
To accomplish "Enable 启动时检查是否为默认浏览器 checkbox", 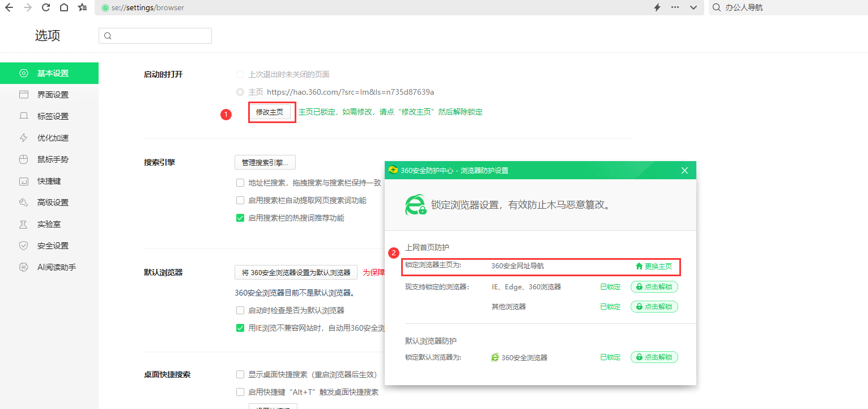I will click(x=240, y=310).
